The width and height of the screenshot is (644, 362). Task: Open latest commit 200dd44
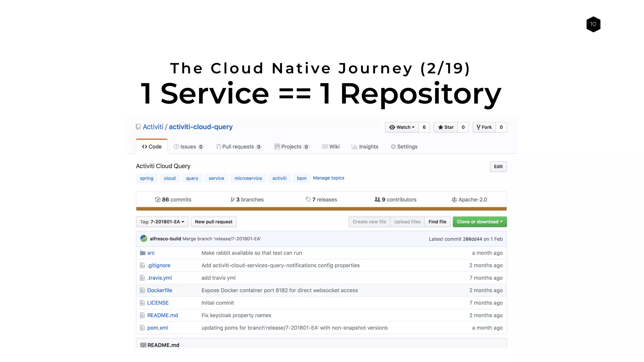coord(472,239)
